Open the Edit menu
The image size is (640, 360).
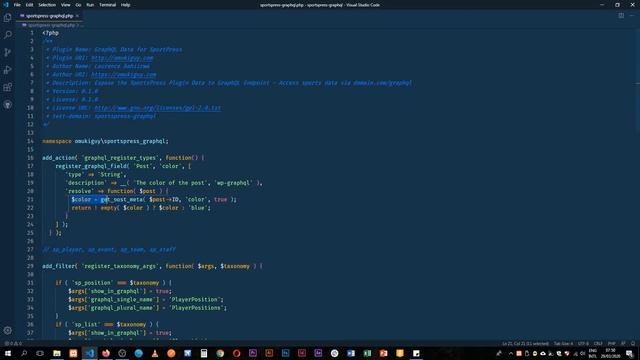29,5
